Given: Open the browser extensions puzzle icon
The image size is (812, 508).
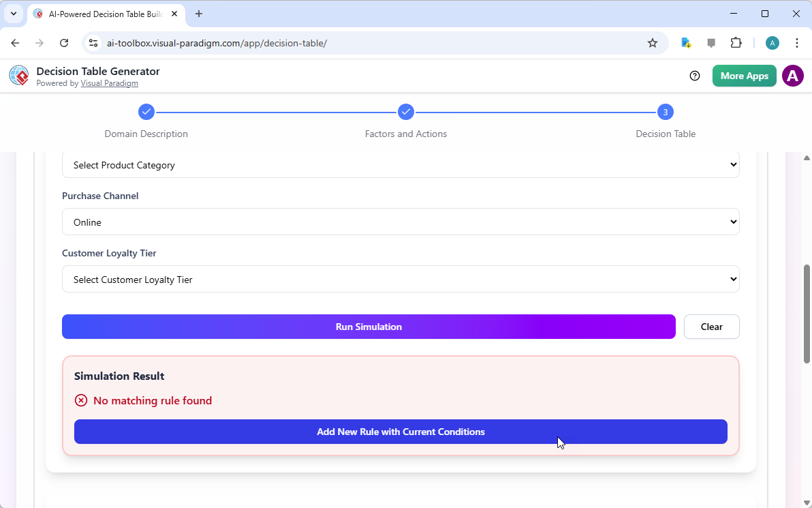Looking at the screenshot, I should point(736,42).
